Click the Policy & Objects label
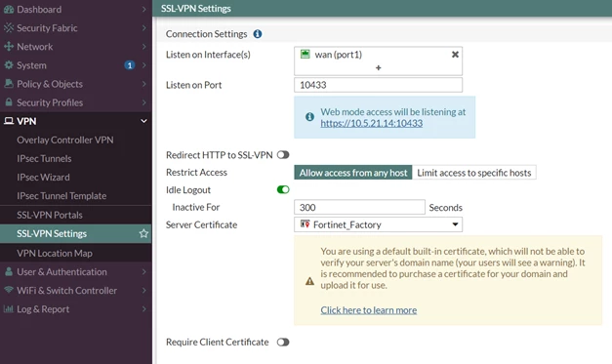Viewport: 612px width, 364px height. pos(50,84)
